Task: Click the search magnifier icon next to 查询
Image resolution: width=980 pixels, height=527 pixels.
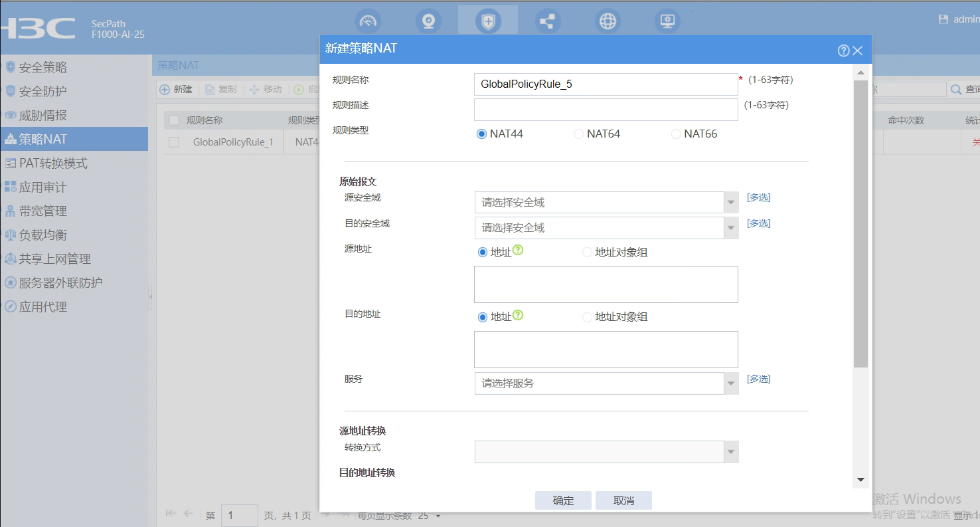Action: [956, 90]
